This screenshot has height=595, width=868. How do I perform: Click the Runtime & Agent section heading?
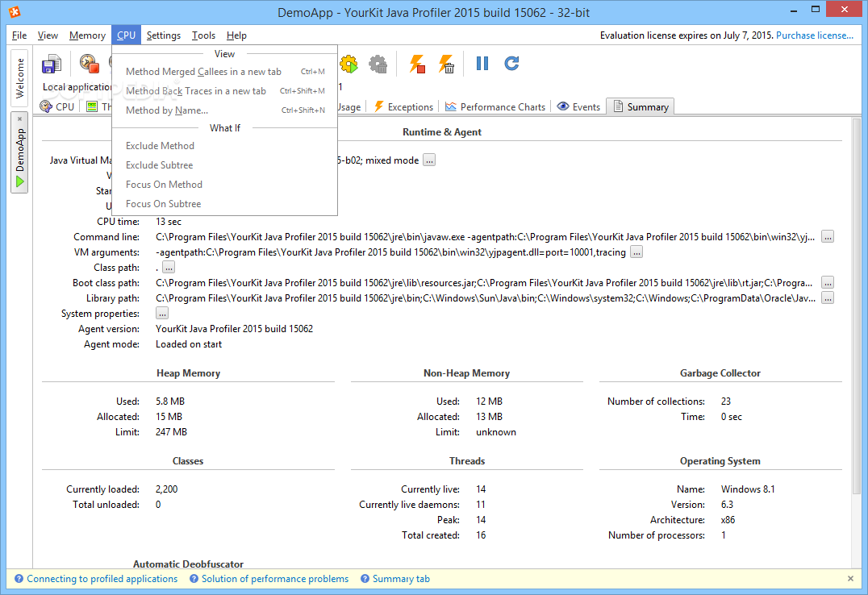tap(442, 131)
